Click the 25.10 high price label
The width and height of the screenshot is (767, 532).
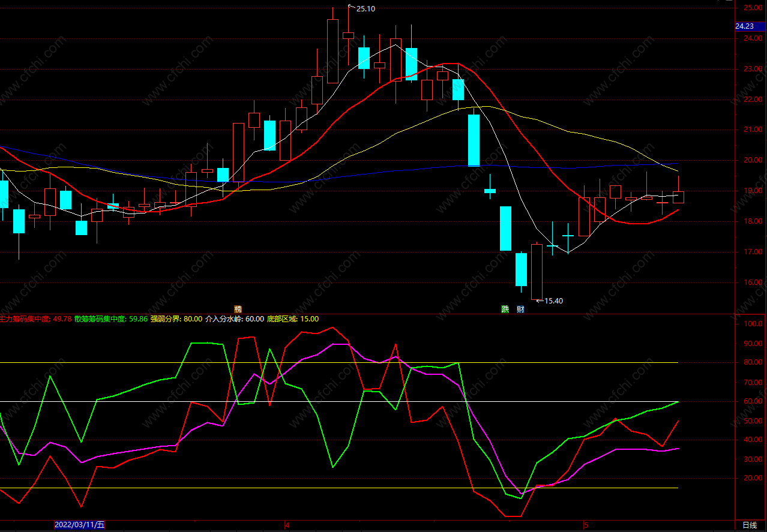point(365,9)
